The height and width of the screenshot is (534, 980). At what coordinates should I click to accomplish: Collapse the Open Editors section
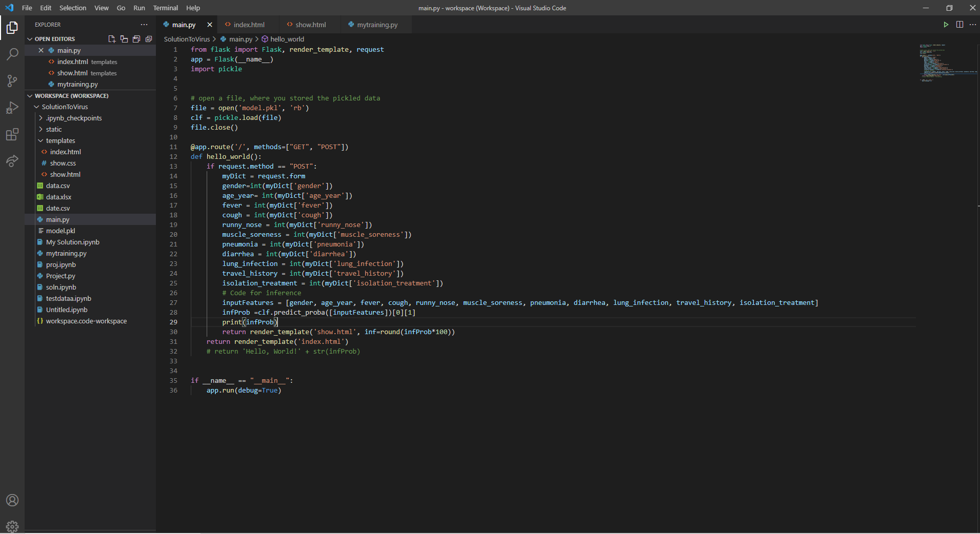(x=30, y=39)
